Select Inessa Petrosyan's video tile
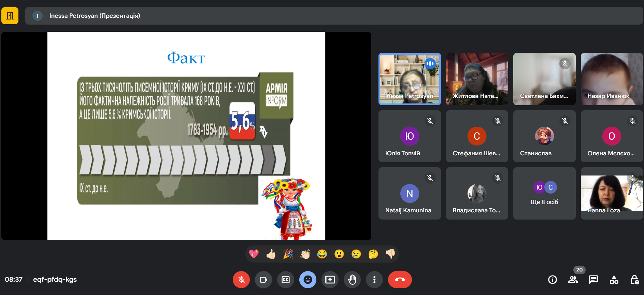The image size is (644, 295). [x=410, y=79]
